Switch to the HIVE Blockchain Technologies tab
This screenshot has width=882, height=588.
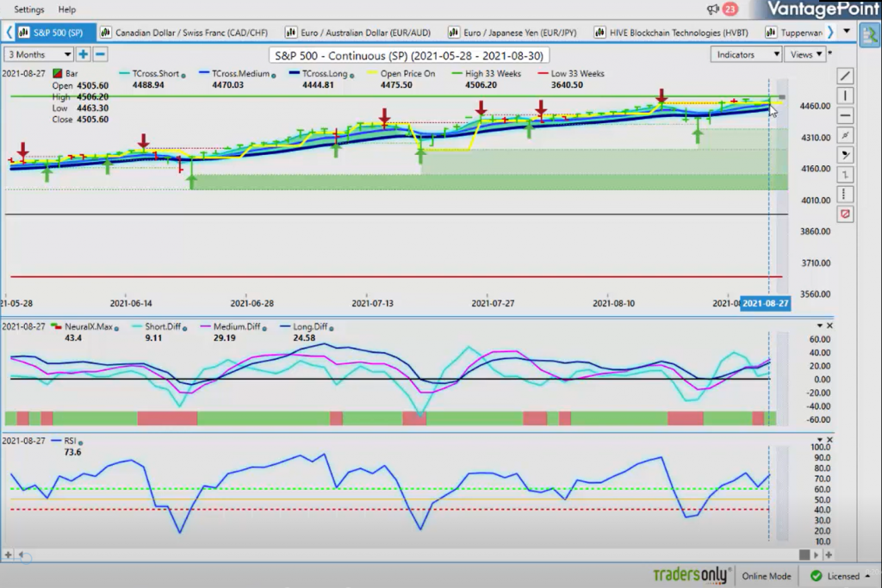pos(672,33)
